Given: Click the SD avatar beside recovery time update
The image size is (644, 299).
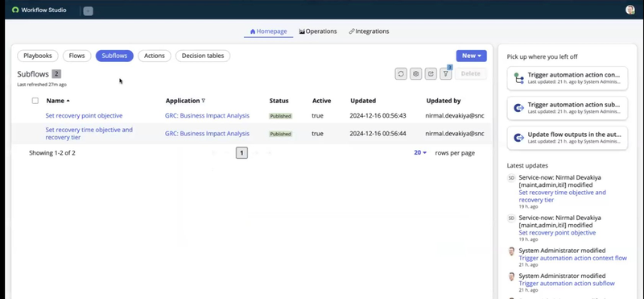Looking at the screenshot, I should coord(511,178).
